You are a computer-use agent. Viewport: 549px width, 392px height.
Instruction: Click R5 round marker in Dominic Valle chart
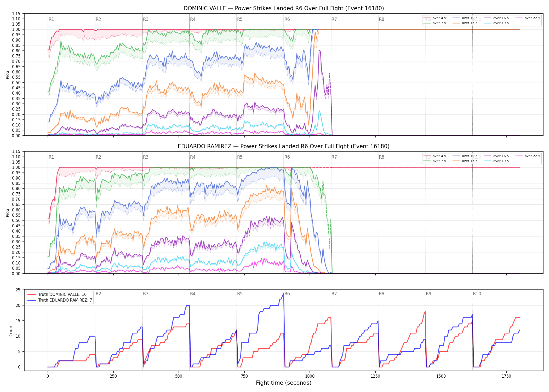pos(240,19)
